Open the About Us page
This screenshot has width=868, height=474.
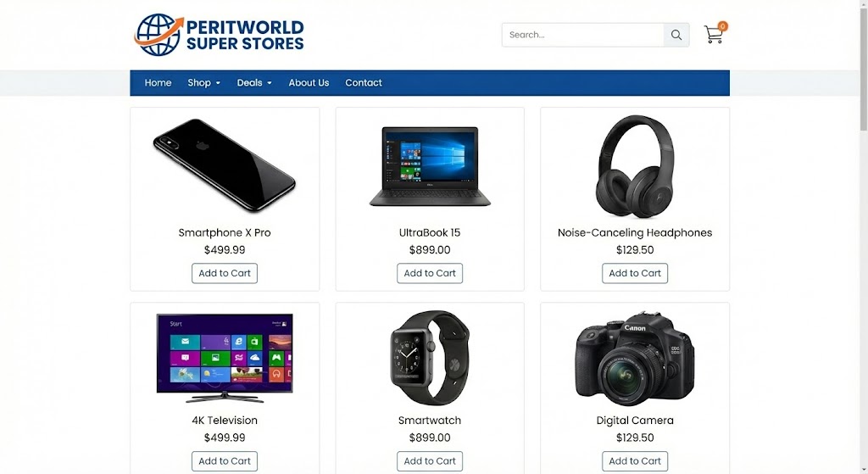tap(309, 82)
